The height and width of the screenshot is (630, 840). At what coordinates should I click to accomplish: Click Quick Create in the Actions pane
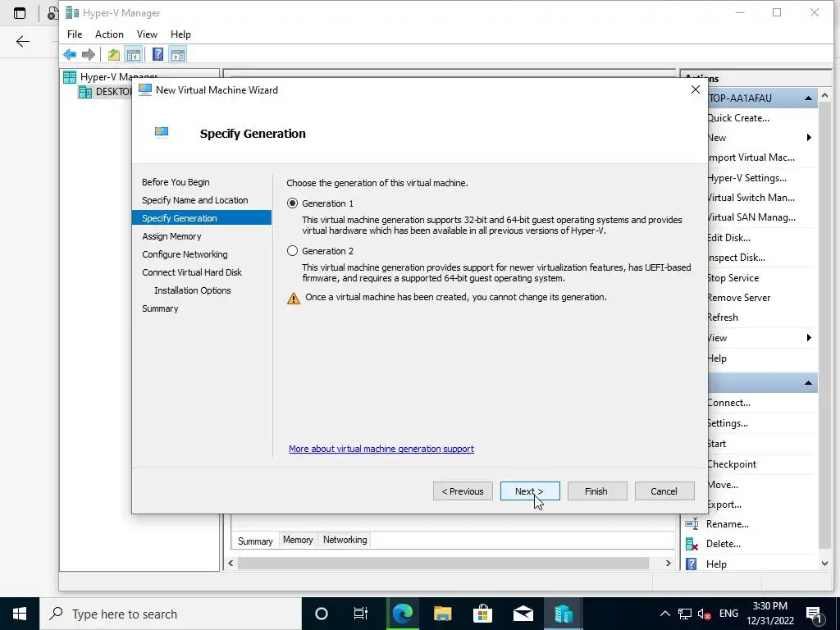[x=738, y=118]
